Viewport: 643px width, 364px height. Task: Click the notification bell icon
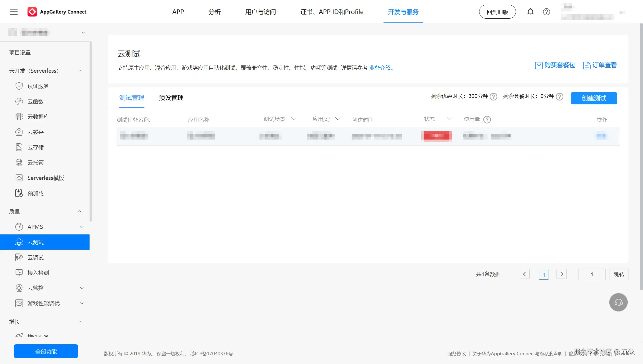[x=530, y=12]
